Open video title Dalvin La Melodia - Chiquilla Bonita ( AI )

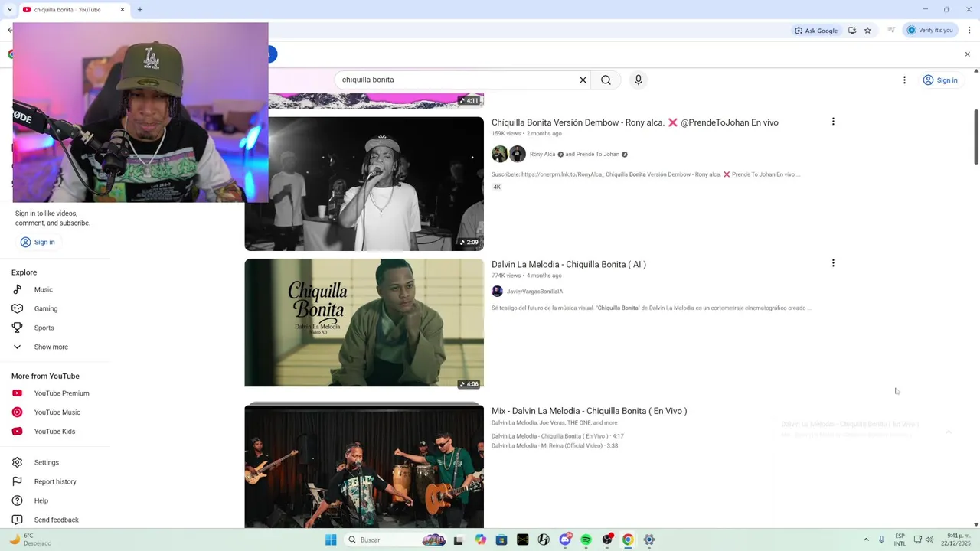pos(569,264)
